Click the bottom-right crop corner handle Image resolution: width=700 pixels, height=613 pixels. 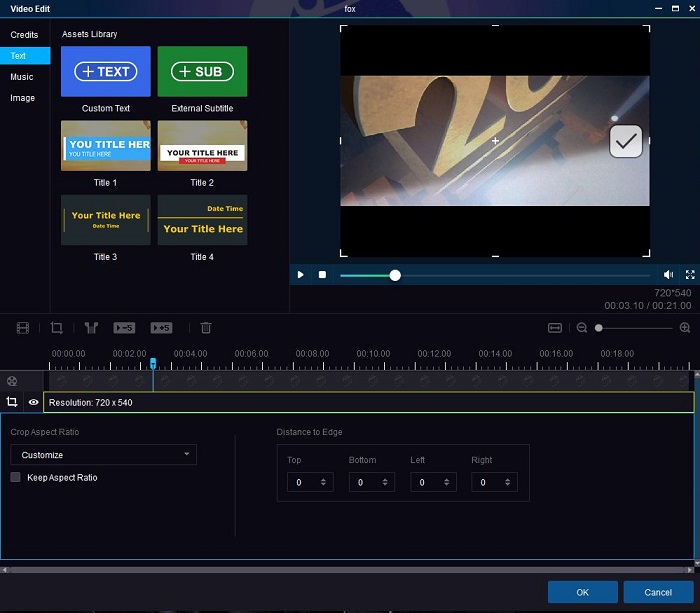pyautogui.click(x=647, y=254)
